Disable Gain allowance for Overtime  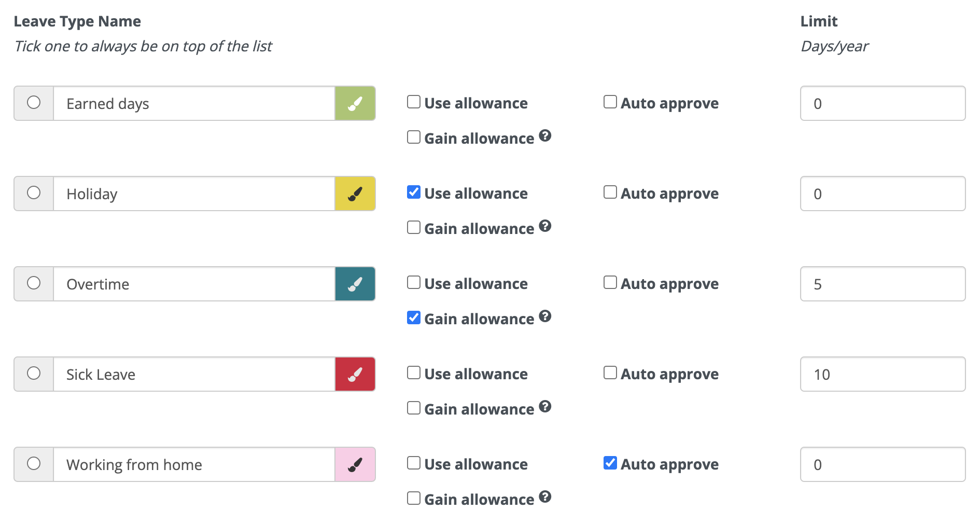pos(414,318)
